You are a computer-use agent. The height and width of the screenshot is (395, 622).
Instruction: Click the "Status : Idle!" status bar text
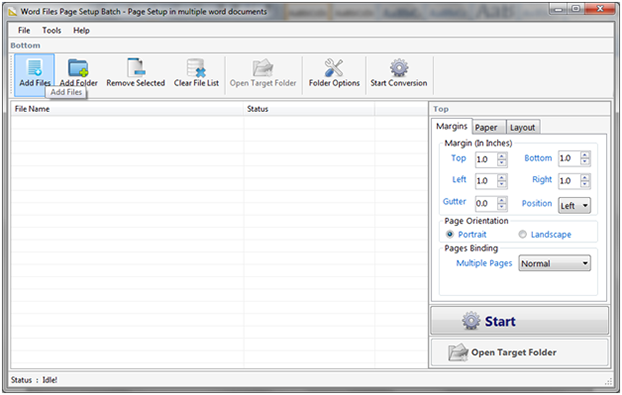(34, 380)
